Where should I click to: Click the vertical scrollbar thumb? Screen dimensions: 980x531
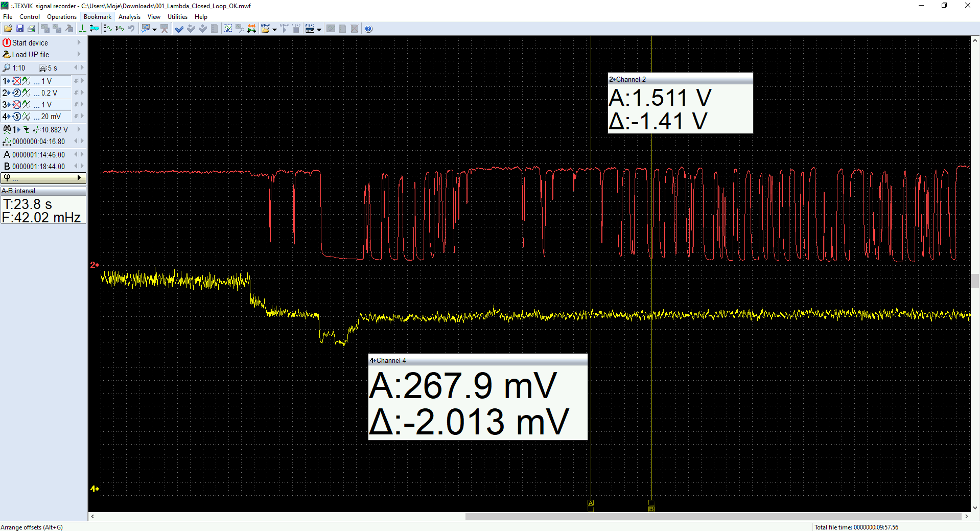coord(975,281)
